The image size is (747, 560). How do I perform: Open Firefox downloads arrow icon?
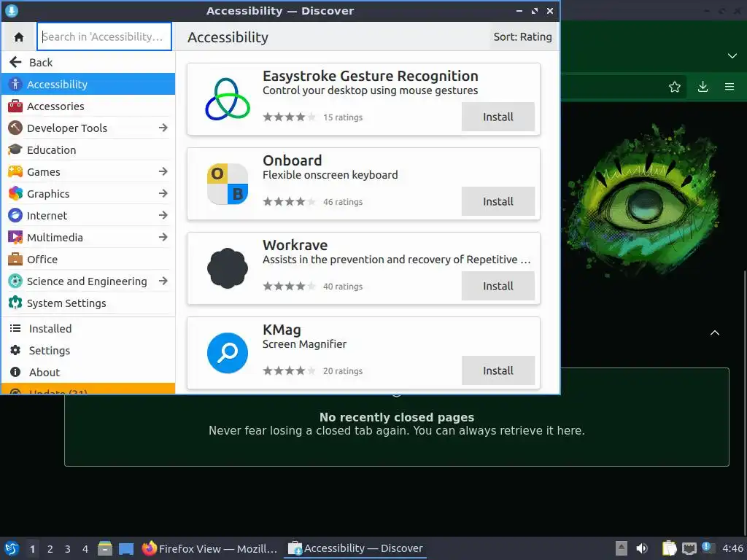703,87
